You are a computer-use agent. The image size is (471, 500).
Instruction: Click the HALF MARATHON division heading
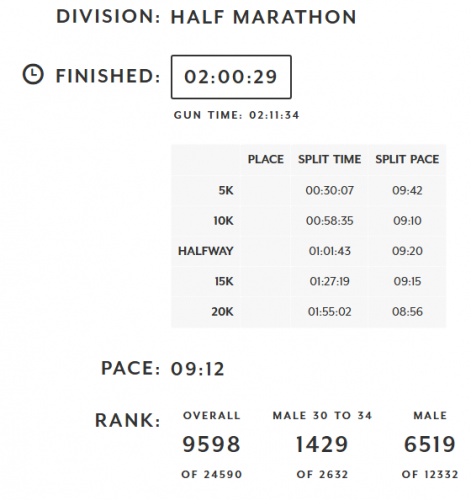pyautogui.click(x=263, y=17)
